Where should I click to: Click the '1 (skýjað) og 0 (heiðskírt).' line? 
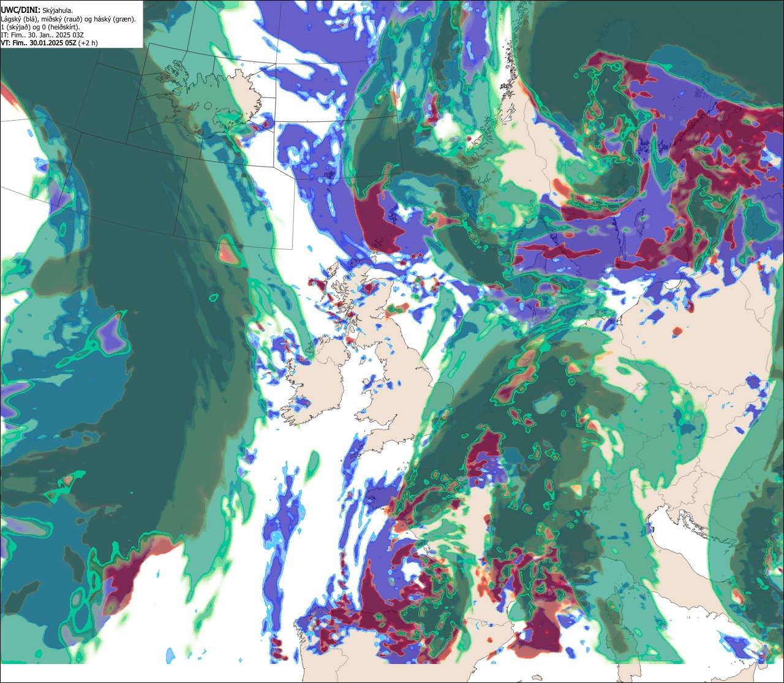[40, 27]
